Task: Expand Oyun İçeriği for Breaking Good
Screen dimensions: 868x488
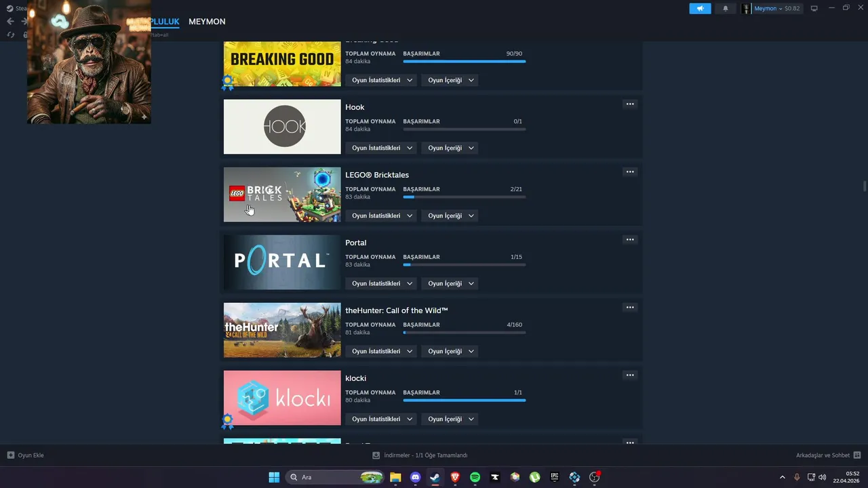Action: 450,80
